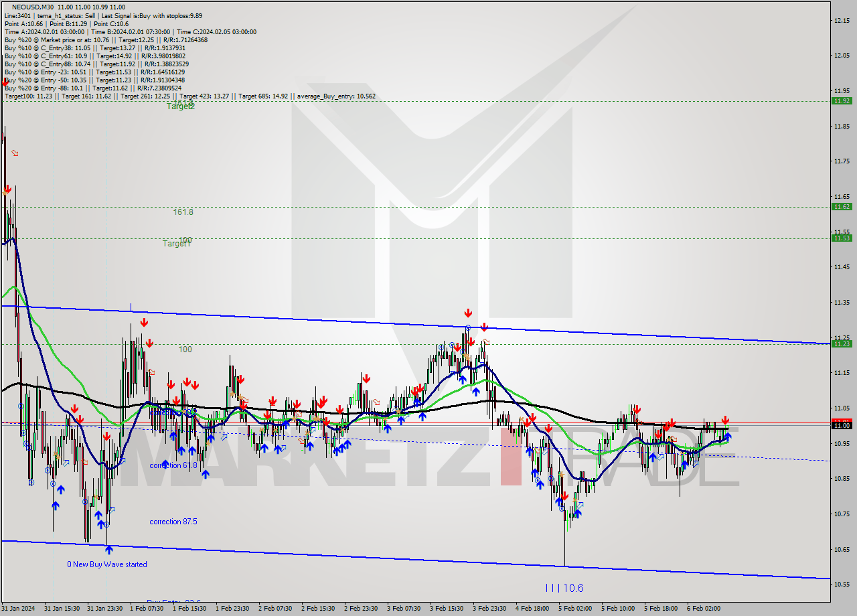Click the 'Time A:2024.02.01 03:00:00' info line

click(130, 31)
